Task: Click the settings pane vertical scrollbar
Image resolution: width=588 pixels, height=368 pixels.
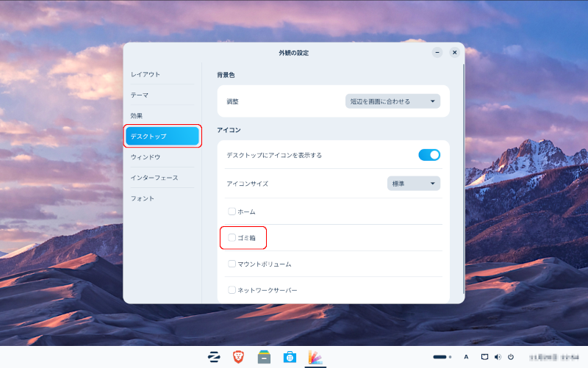Action: pyautogui.click(x=464, y=178)
